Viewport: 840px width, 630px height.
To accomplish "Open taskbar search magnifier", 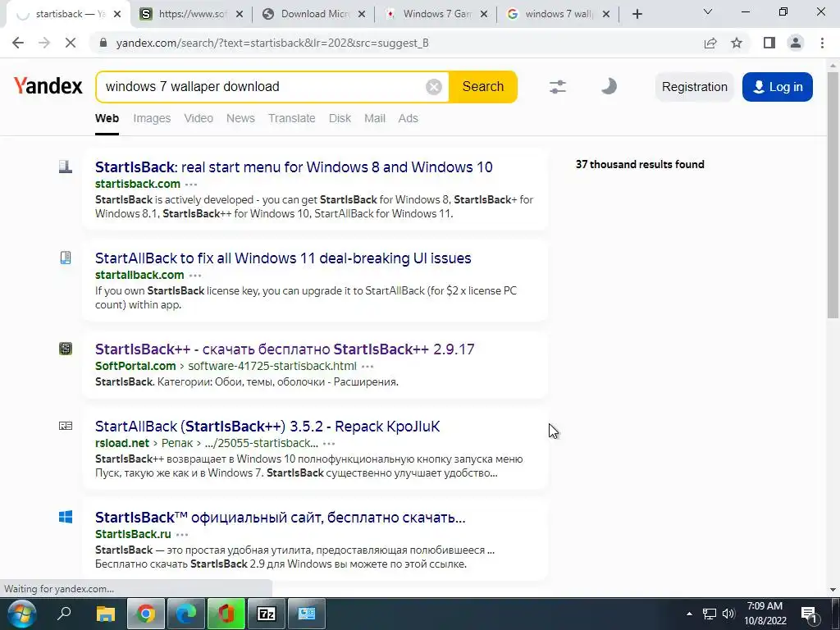I will 64,614.
